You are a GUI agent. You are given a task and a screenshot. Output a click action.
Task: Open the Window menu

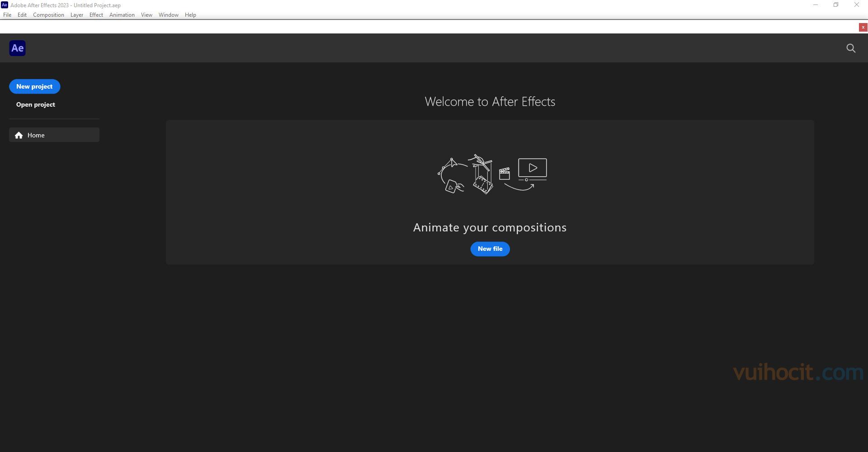(x=169, y=15)
